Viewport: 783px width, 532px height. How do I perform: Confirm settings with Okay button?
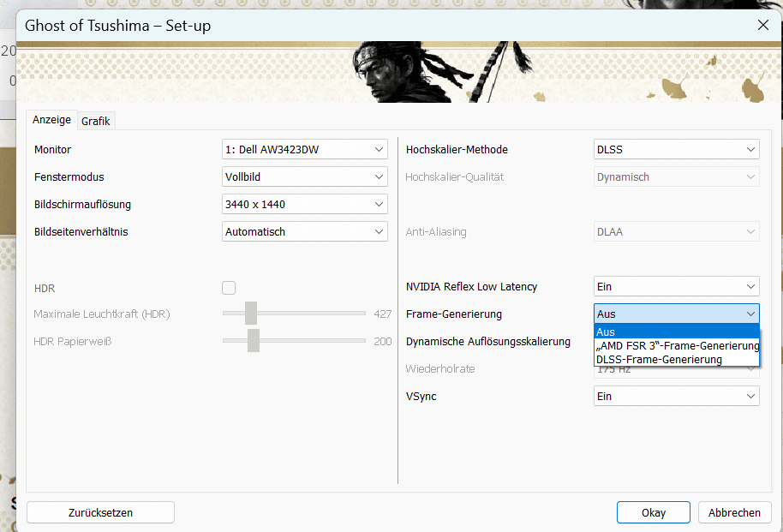653,512
